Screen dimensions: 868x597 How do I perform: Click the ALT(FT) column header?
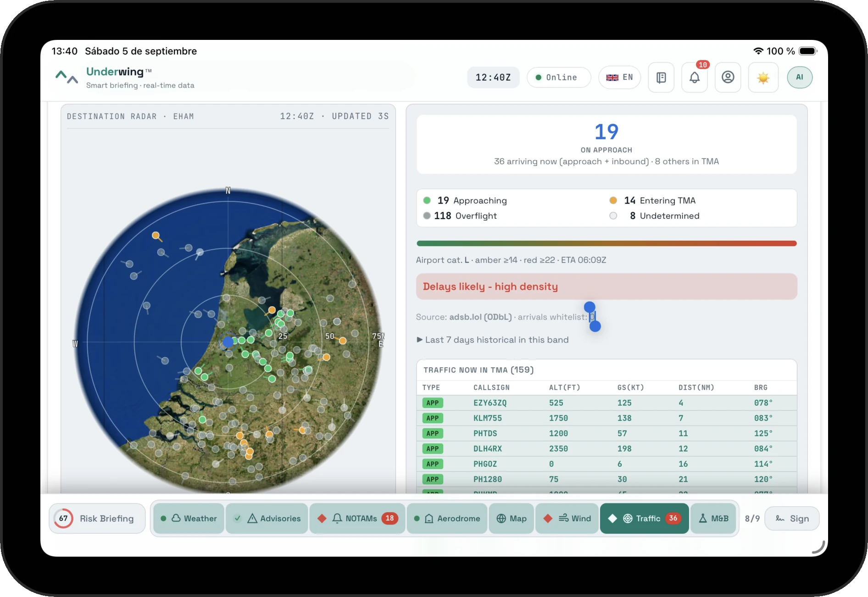coord(565,387)
